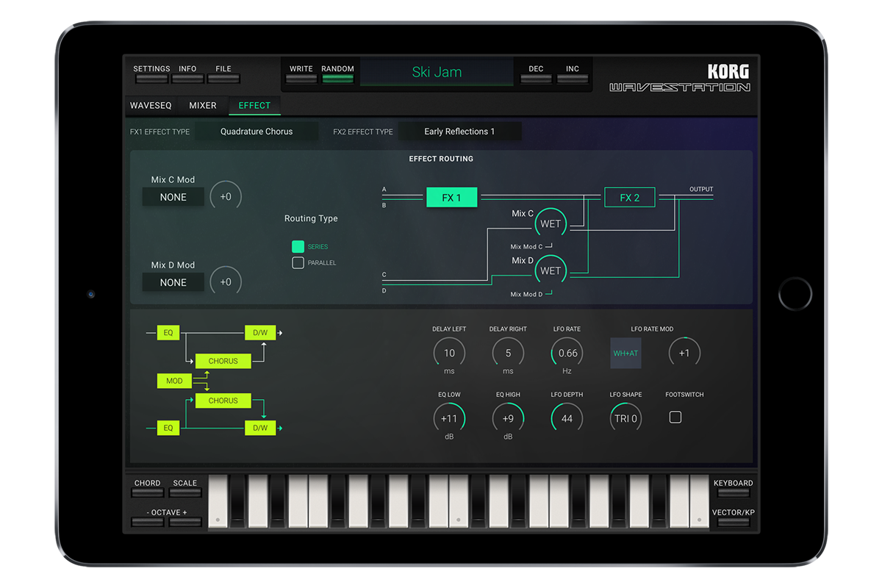The height and width of the screenshot is (588, 882).
Task: Open FX2 effect type Early Reflections 1 selector
Action: click(x=459, y=132)
